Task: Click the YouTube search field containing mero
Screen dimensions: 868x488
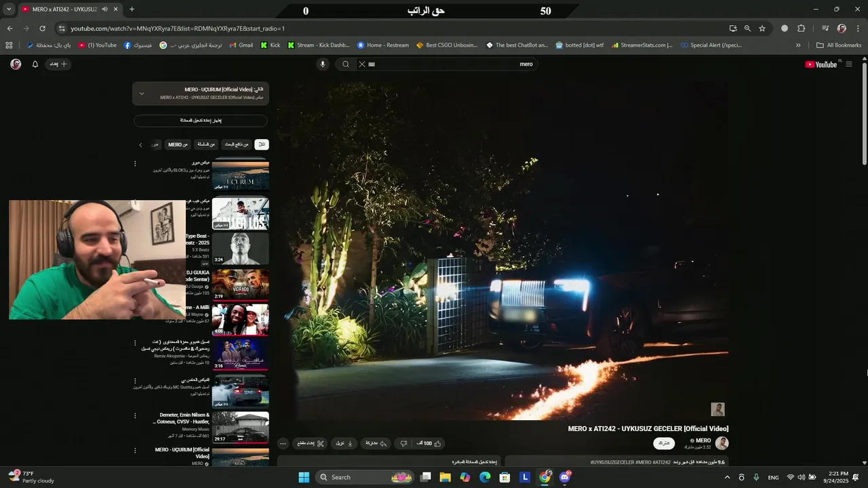Action: (x=451, y=64)
